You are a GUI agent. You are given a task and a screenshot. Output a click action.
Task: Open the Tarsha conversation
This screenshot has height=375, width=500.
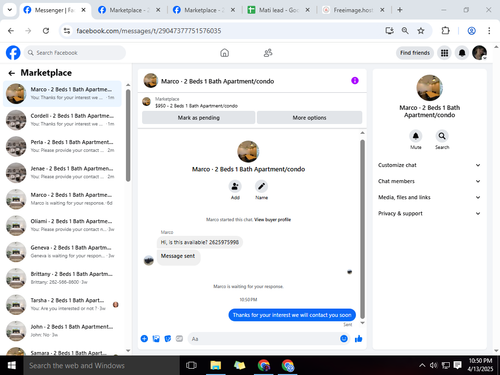pos(62,304)
